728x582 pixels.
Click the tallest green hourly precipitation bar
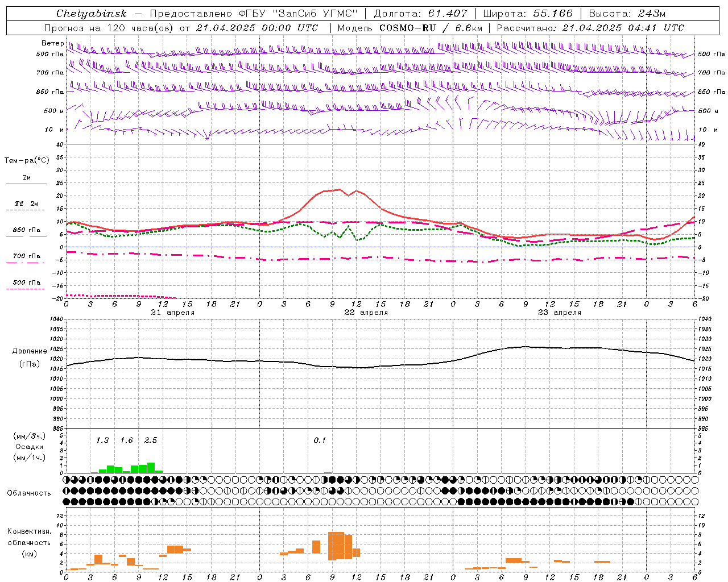pos(151,468)
